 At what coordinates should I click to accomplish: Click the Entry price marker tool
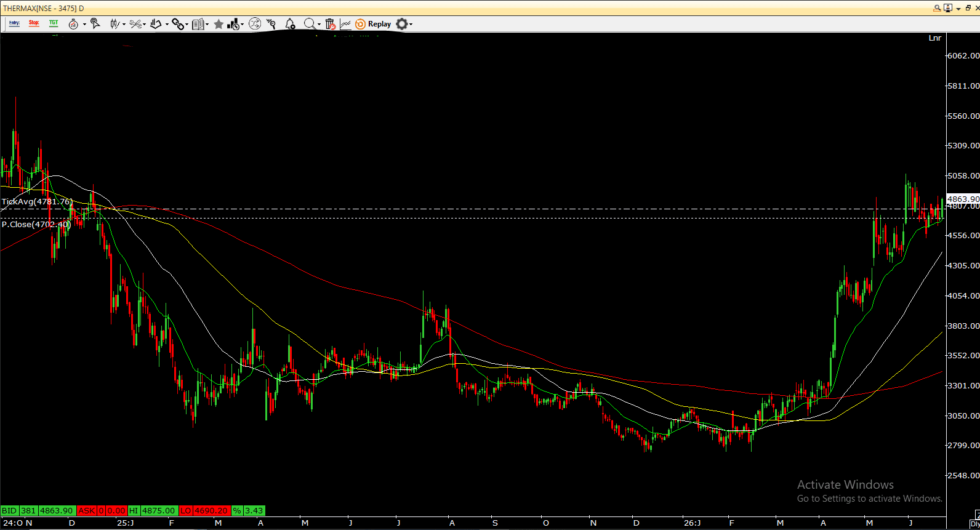15,23
